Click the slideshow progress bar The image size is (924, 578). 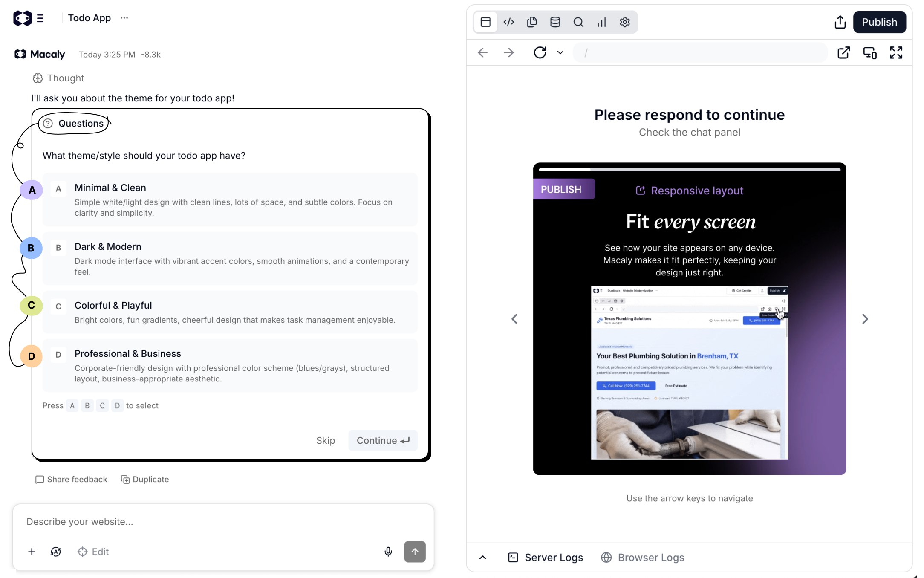[x=689, y=170]
